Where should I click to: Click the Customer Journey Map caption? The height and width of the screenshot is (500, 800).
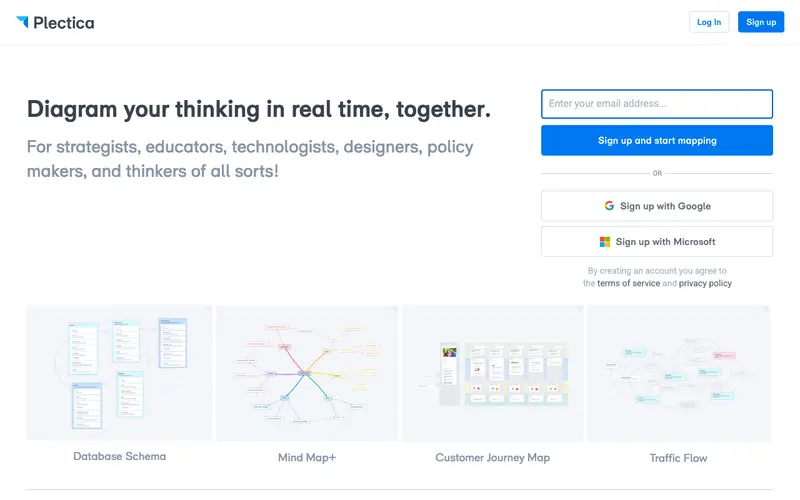(x=493, y=458)
